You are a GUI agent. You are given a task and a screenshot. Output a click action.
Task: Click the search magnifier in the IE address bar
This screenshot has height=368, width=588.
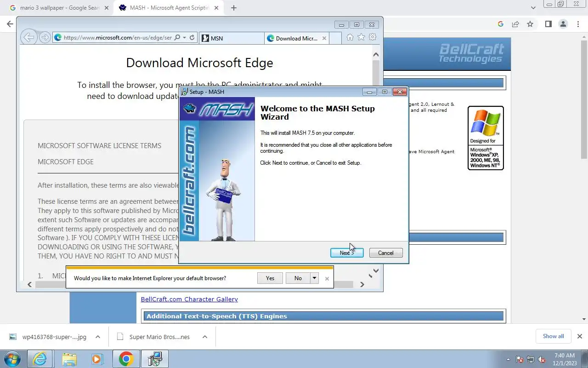tap(177, 38)
